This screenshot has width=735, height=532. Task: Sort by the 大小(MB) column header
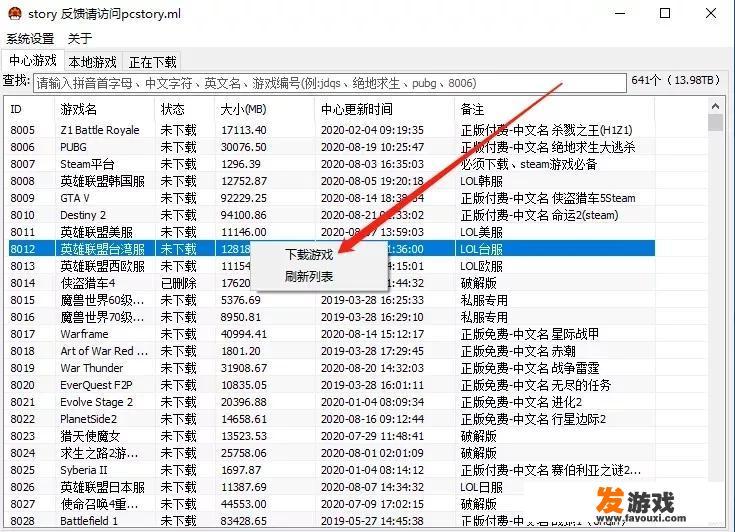click(265, 110)
